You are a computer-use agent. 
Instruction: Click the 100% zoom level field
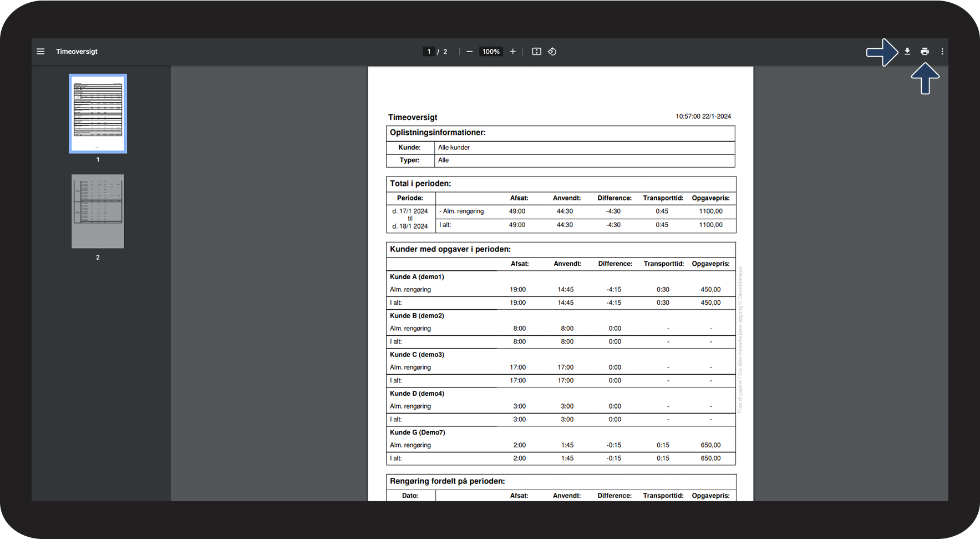coord(491,52)
